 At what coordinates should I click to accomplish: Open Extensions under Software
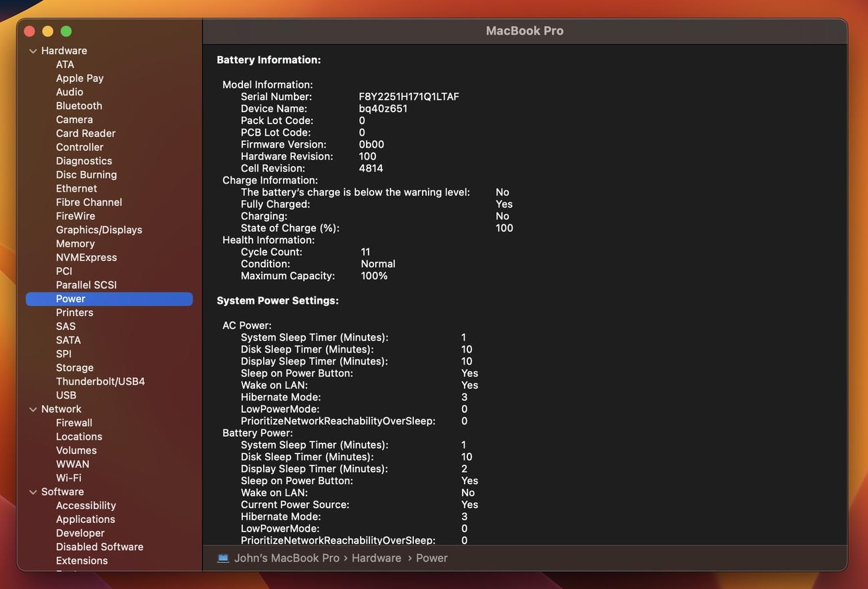pyautogui.click(x=81, y=561)
